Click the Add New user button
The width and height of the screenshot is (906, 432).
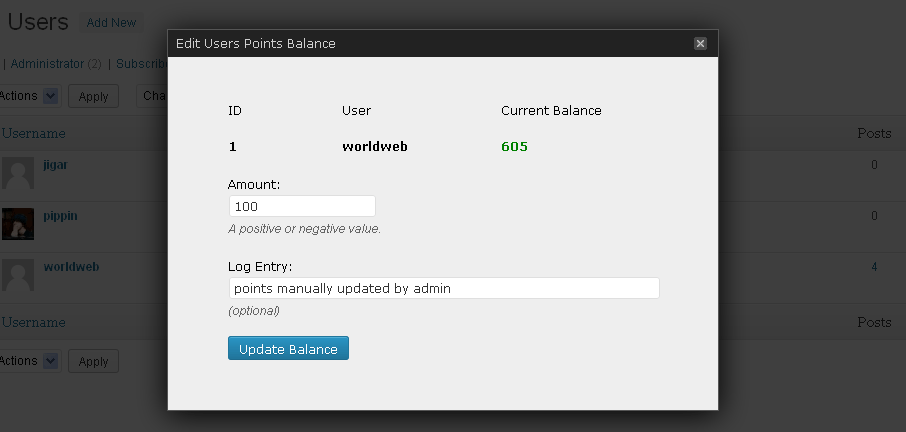click(111, 23)
